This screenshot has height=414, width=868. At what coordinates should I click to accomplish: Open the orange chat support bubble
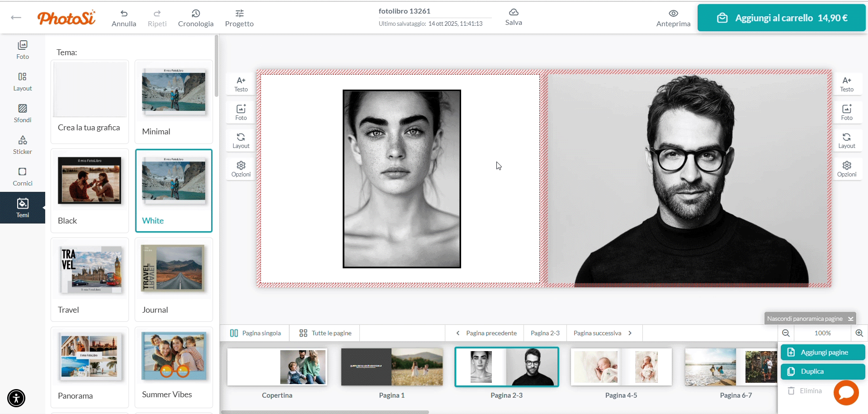pos(846,393)
